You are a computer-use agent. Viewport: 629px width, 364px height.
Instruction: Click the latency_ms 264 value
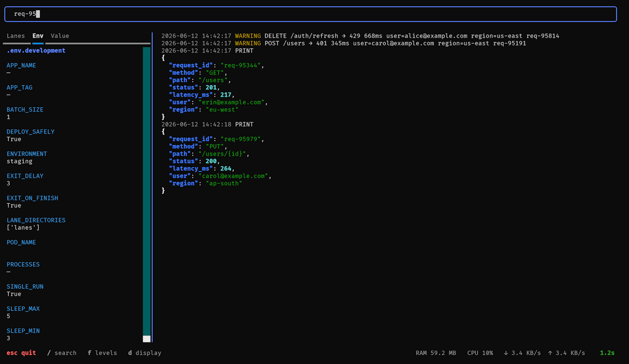click(226, 168)
